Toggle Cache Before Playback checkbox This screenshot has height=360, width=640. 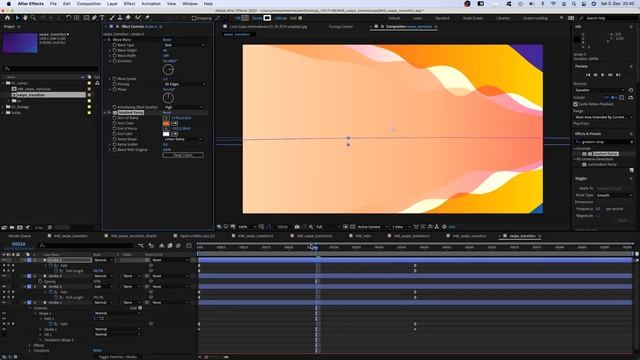pyautogui.click(x=576, y=104)
